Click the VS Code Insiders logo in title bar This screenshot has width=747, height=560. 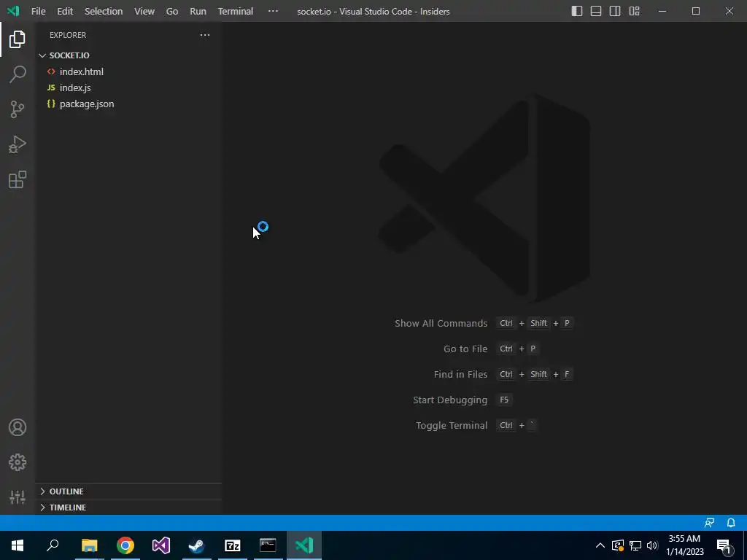pyautogui.click(x=13, y=11)
